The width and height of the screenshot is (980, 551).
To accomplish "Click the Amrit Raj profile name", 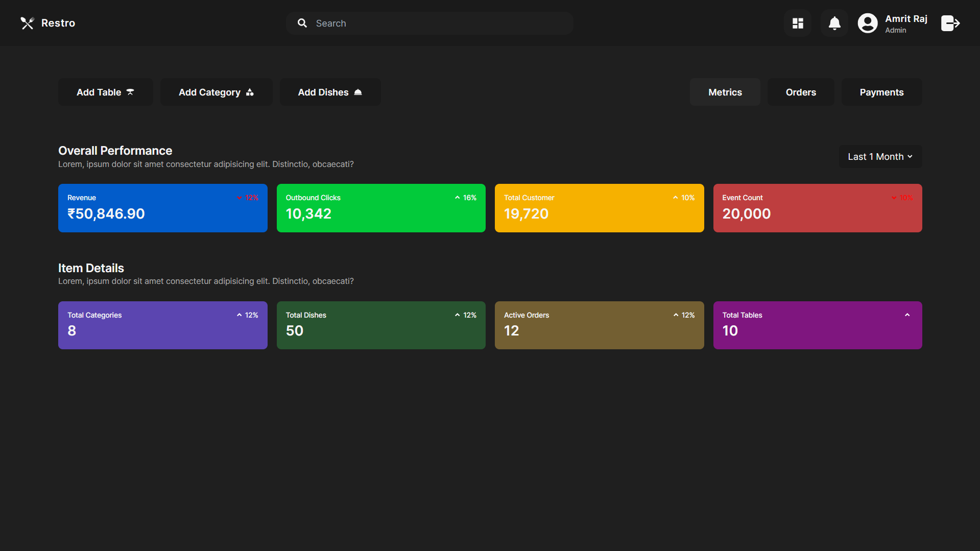I will (906, 18).
